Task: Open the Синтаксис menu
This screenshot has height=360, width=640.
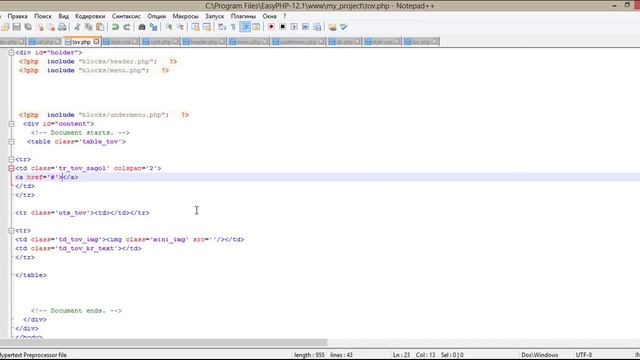Action: tap(126, 16)
